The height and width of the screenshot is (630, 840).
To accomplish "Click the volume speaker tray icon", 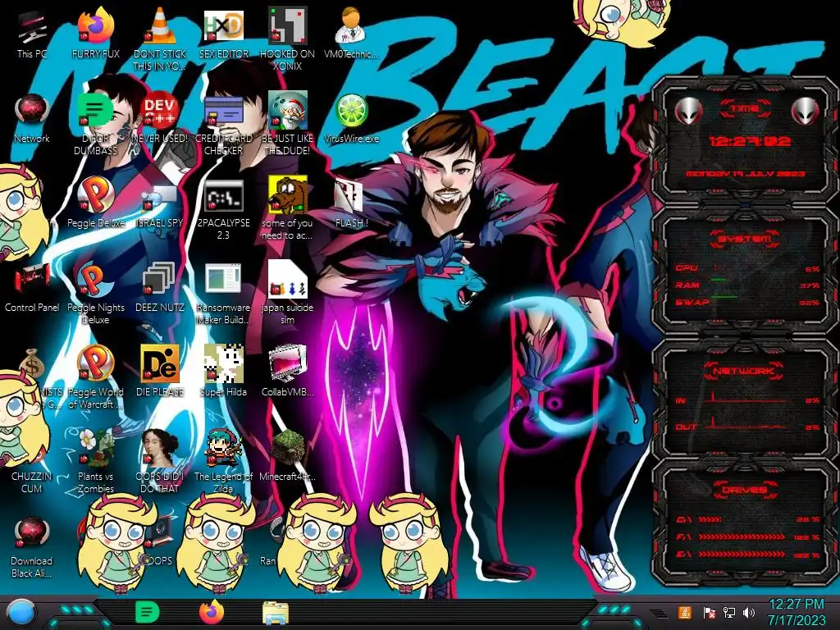I will pos(749,613).
